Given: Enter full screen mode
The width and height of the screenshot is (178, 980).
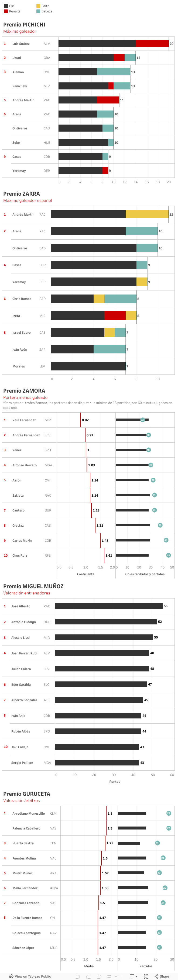Looking at the screenshot, I should pos(146,976).
